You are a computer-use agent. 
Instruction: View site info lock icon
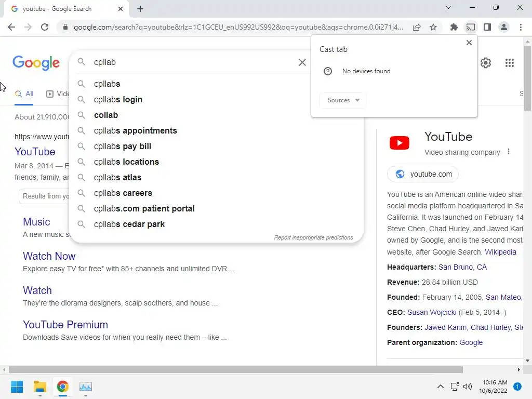pyautogui.click(x=65, y=27)
